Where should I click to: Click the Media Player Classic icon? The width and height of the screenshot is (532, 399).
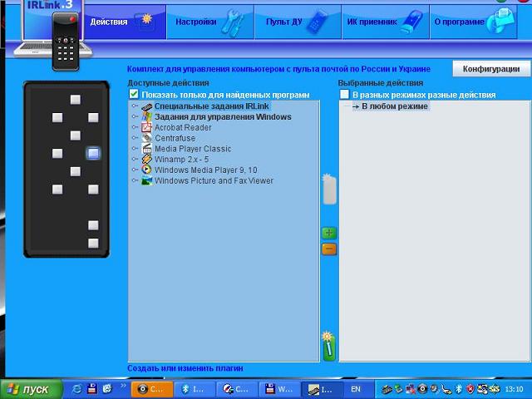pyautogui.click(x=147, y=149)
